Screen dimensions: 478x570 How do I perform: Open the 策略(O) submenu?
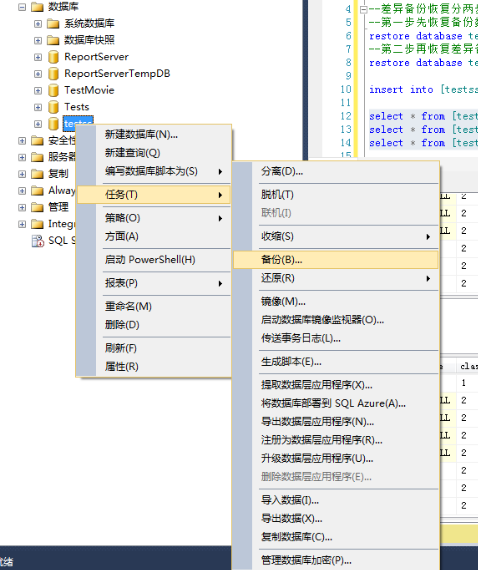click(x=154, y=218)
